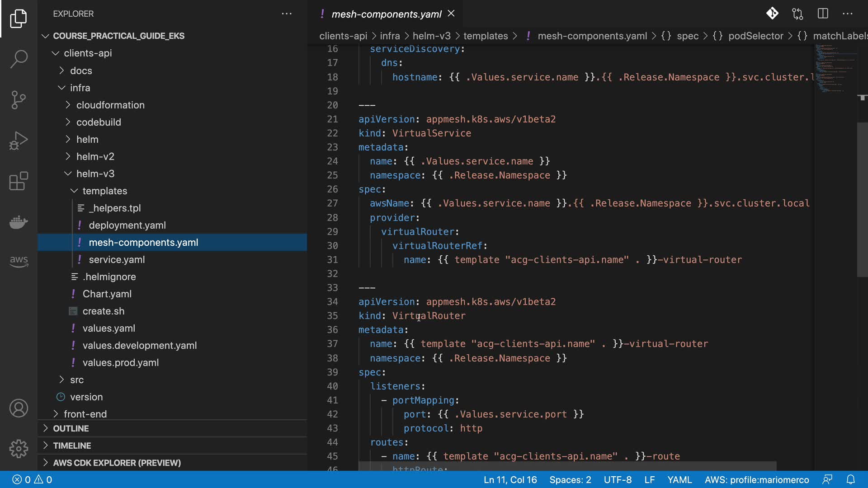
Task: Expand the TIMELINE section
Action: pyautogui.click(x=71, y=446)
